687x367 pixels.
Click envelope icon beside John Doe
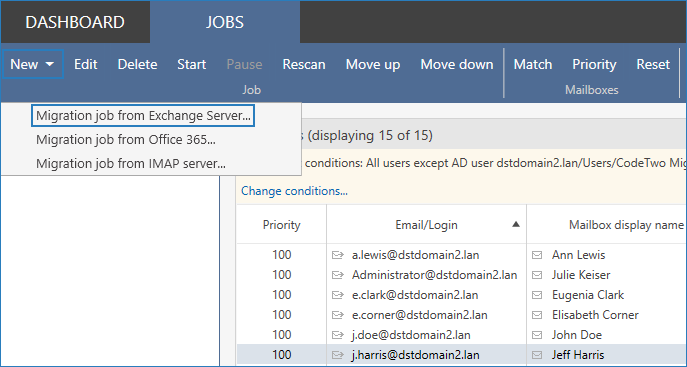coord(537,335)
